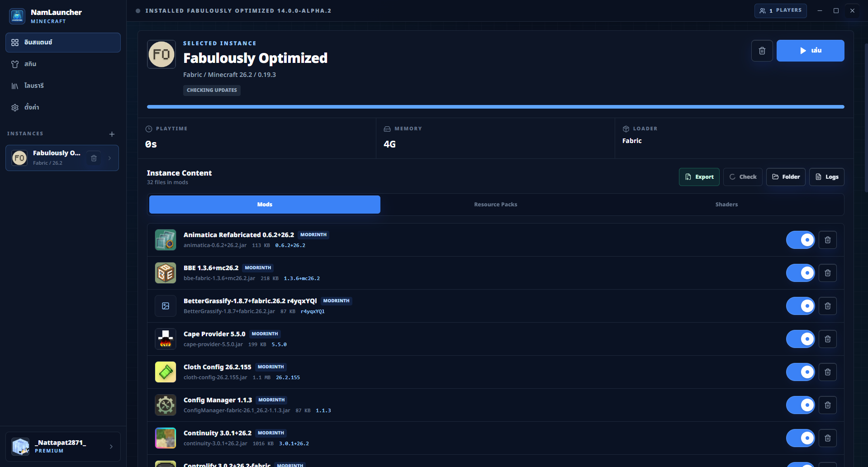Viewport: 868px width, 467px height.
Task: Click the Cloth Config mod icon
Action: click(x=166, y=372)
